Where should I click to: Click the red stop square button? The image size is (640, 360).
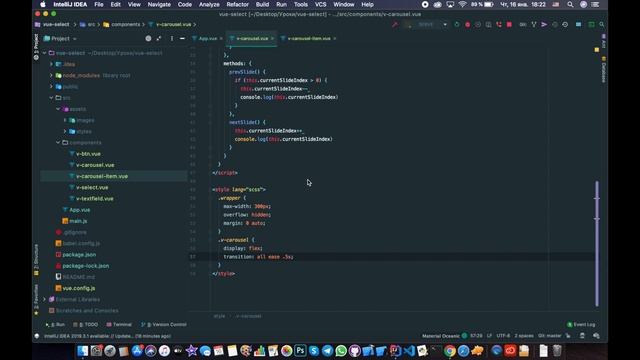pyautogui.click(x=509, y=24)
